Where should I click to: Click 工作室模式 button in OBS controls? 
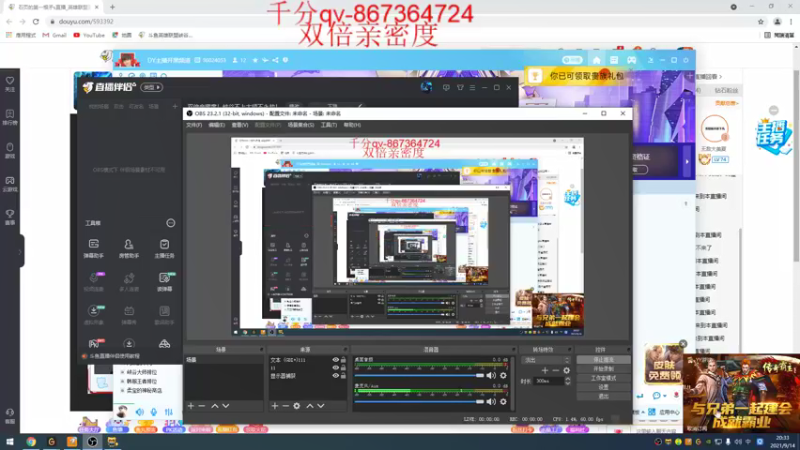(x=604, y=378)
